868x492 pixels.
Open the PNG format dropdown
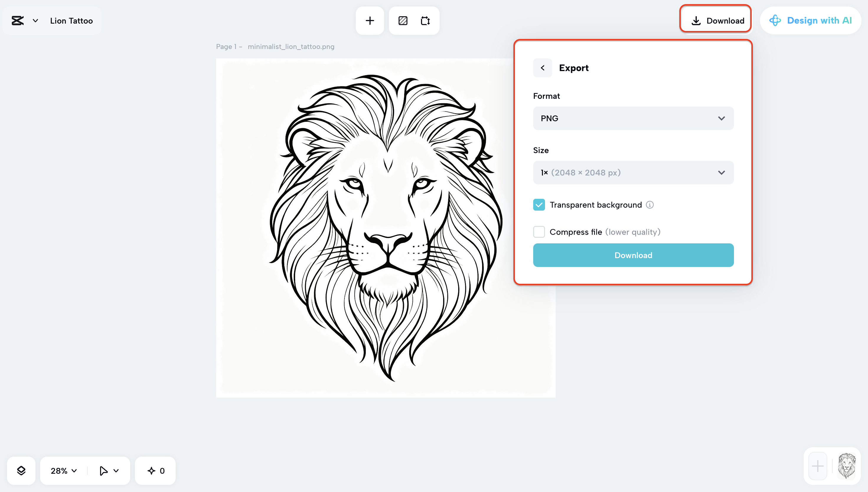[x=633, y=118]
